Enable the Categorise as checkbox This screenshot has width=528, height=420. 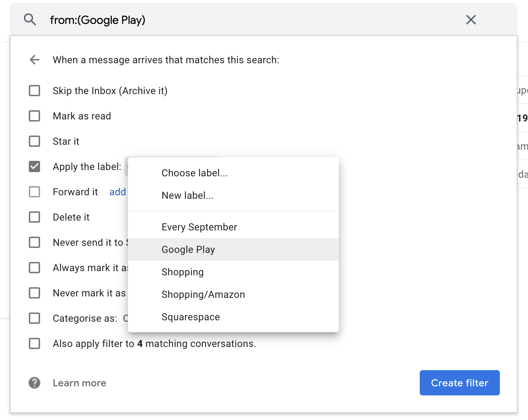34,318
